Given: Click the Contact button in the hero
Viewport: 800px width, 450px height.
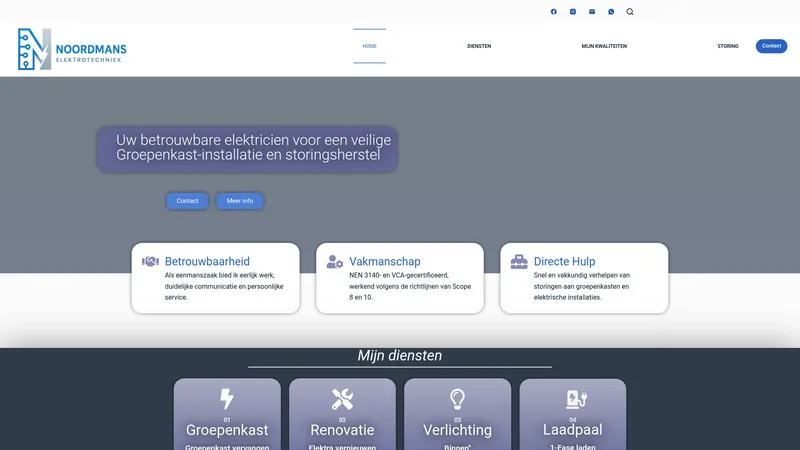Looking at the screenshot, I should (x=187, y=201).
